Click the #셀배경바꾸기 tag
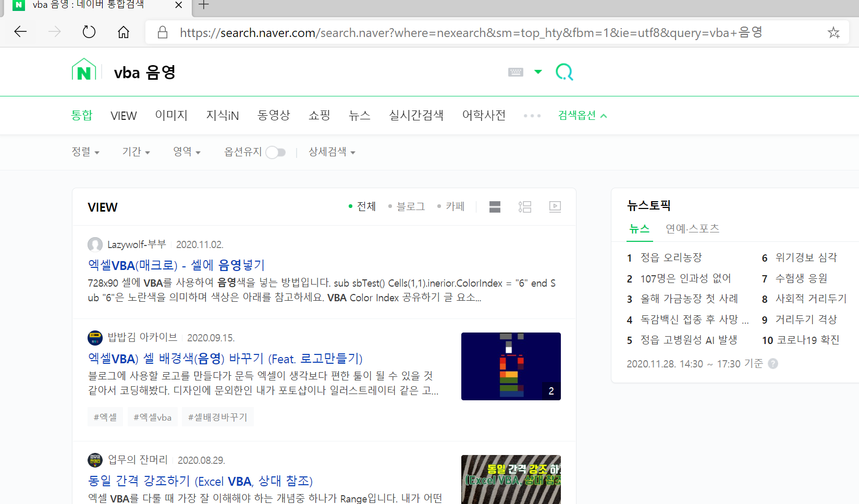Viewport: 859px width, 504px height. (218, 417)
